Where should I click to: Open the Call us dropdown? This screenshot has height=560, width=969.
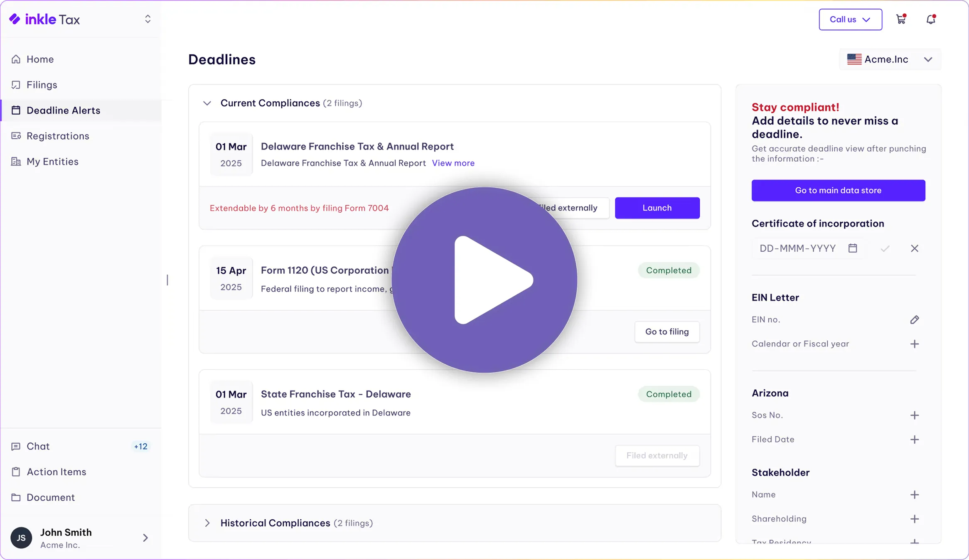[x=850, y=20]
